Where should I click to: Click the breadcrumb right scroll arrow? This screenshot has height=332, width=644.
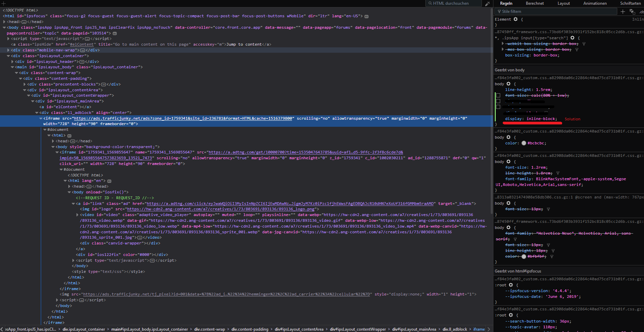(489, 329)
